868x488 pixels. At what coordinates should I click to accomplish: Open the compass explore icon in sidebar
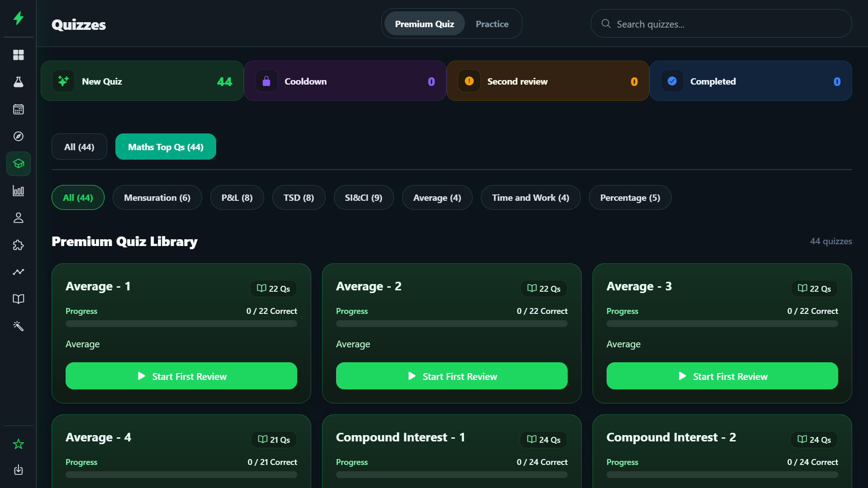19,136
